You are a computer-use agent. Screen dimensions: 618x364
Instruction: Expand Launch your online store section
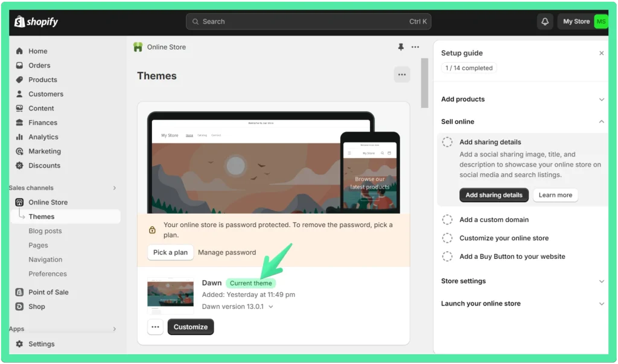coord(602,304)
